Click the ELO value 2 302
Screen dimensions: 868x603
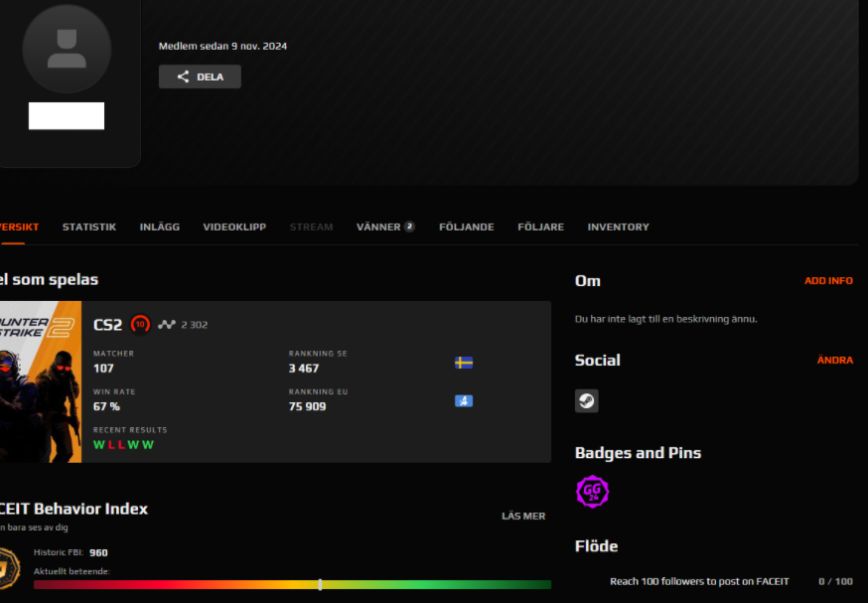pyautogui.click(x=195, y=325)
